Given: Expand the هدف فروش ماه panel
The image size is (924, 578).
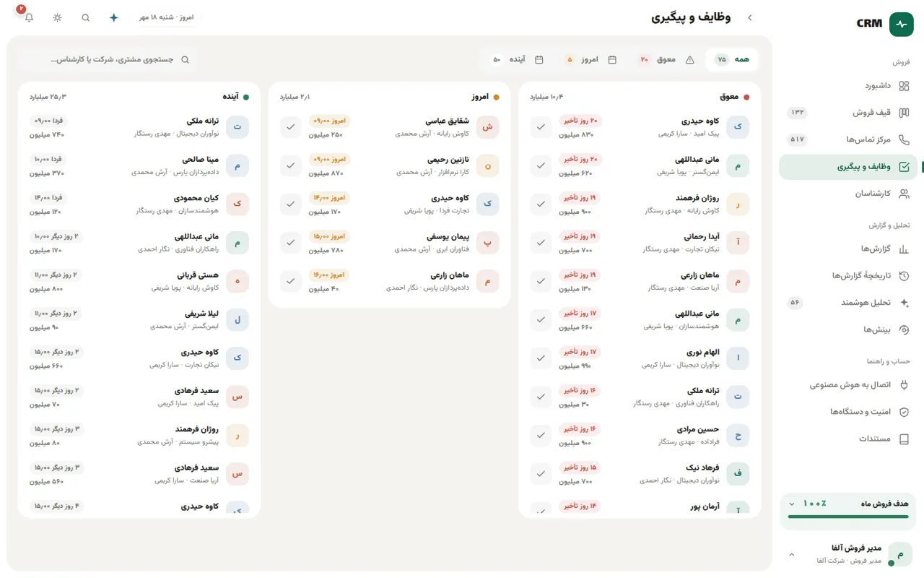Looking at the screenshot, I should 792,504.
